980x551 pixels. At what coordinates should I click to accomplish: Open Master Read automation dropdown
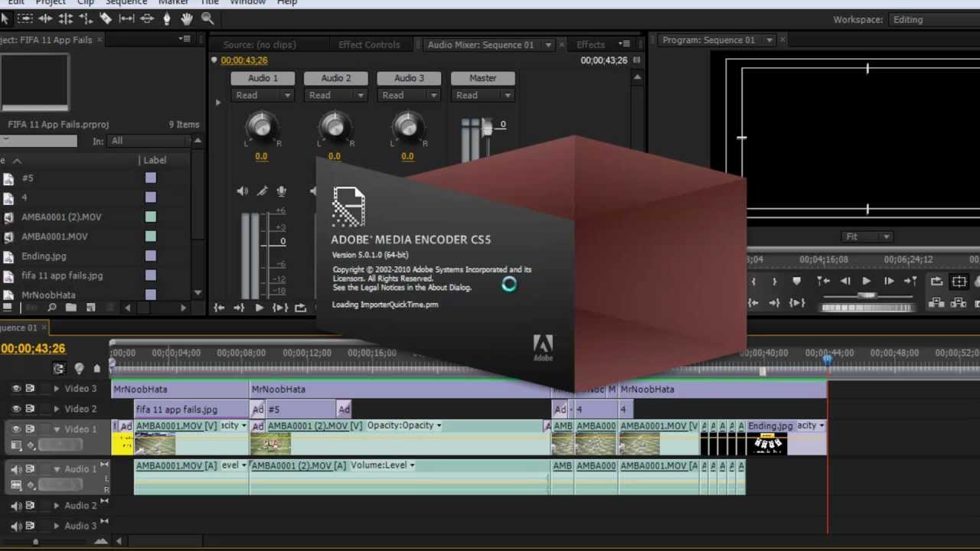point(482,95)
